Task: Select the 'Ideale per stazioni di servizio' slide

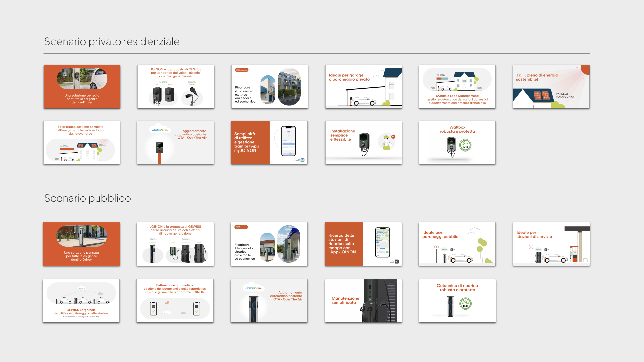Action: point(551,244)
